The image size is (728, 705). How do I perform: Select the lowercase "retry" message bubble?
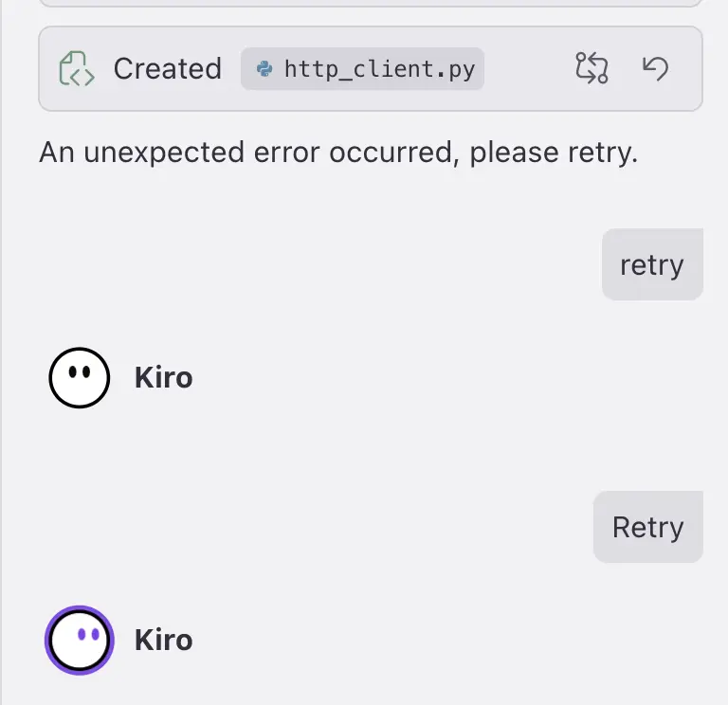652,264
